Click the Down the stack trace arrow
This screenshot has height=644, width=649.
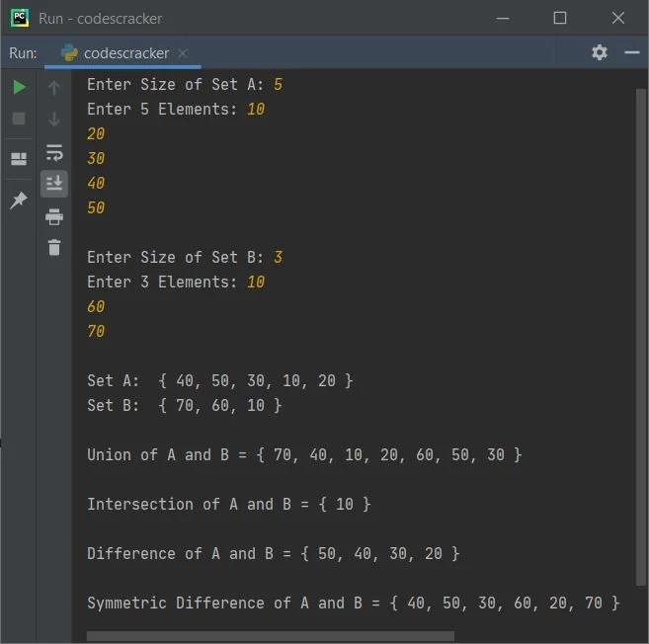click(54, 119)
